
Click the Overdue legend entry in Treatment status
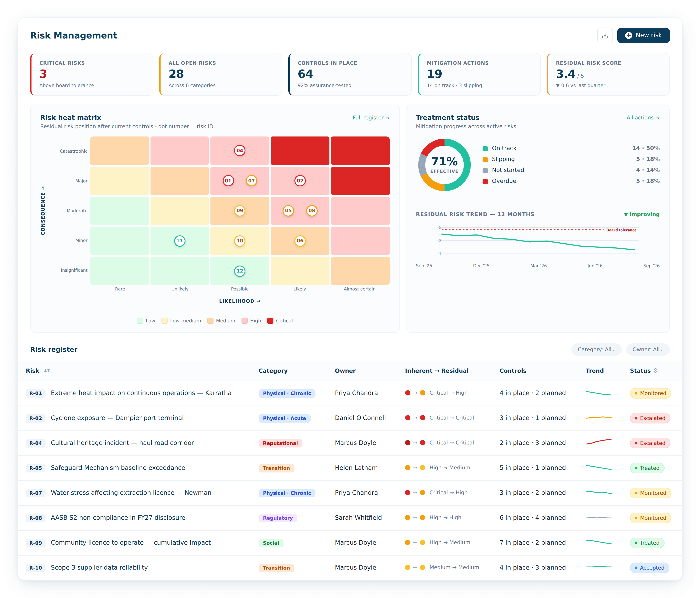tap(571, 181)
